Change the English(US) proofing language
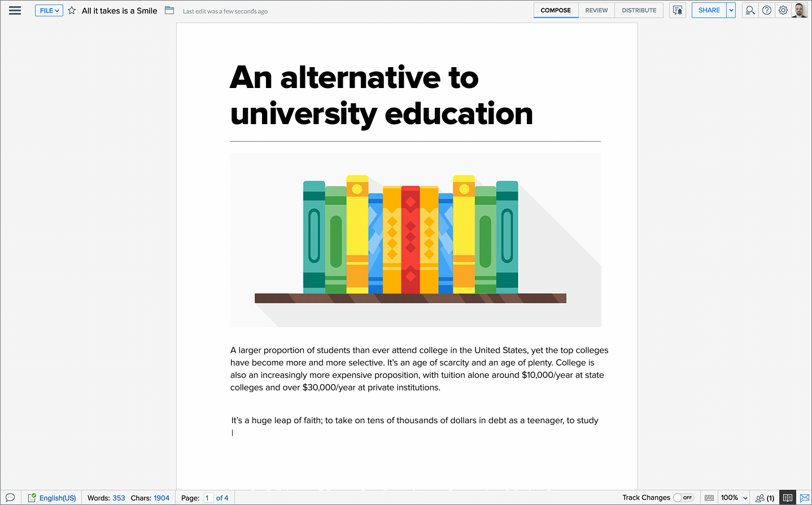812x505 pixels. click(57, 498)
